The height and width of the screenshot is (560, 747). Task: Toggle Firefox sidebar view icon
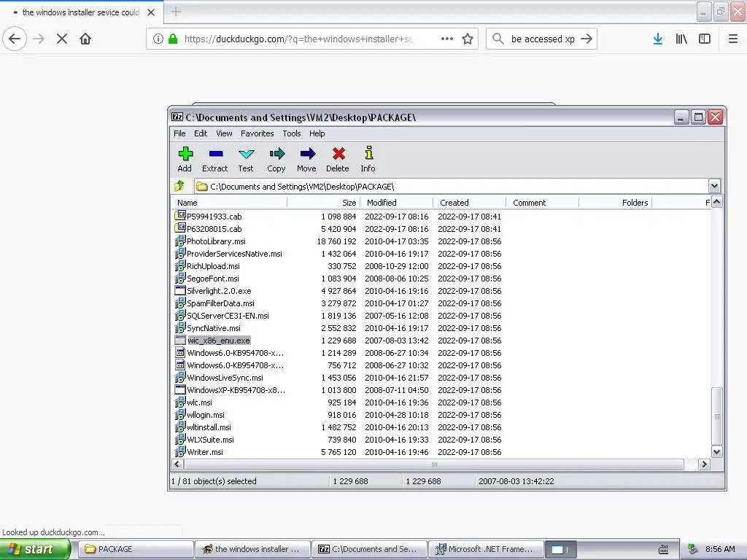[705, 39]
